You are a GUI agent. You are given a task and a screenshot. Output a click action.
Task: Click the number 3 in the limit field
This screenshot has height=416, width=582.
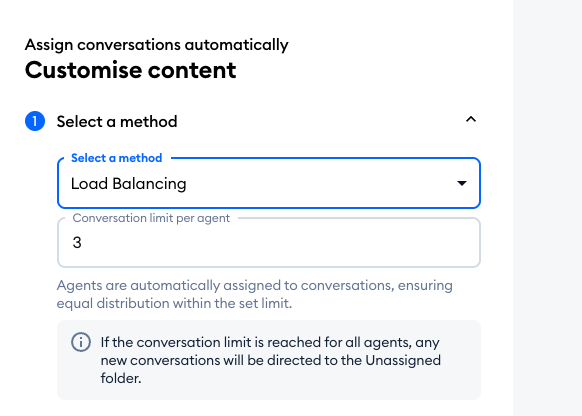pos(77,243)
